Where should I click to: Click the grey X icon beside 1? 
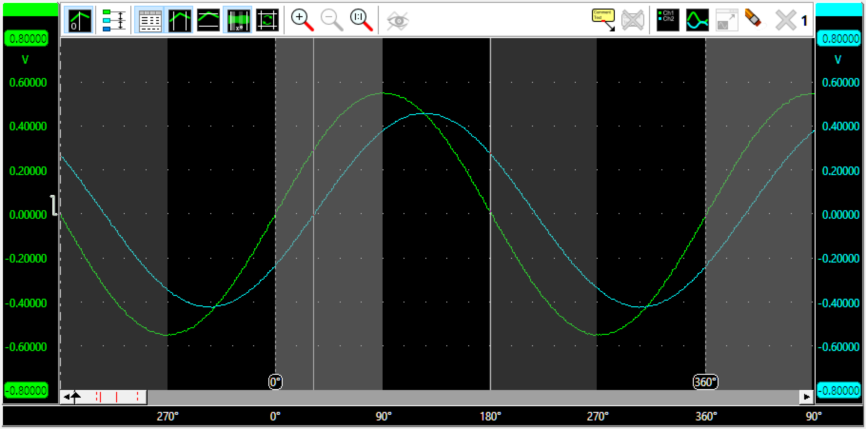pos(785,20)
